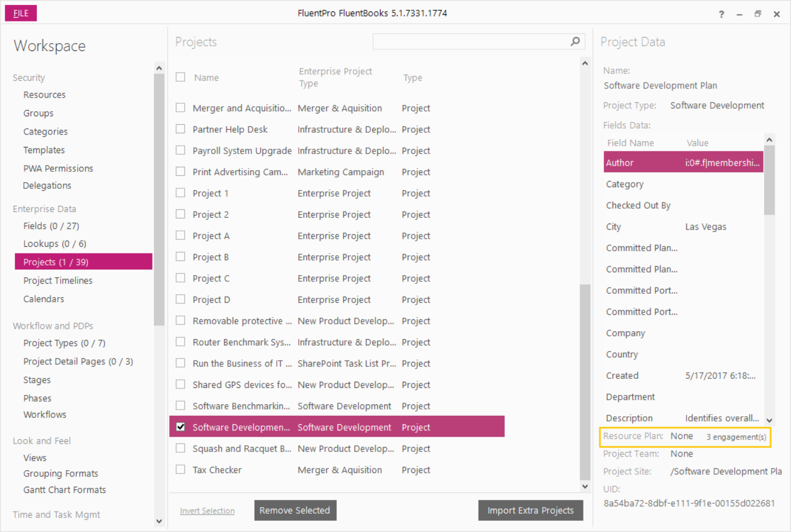Open Workflows in the sidebar

pos(45,415)
